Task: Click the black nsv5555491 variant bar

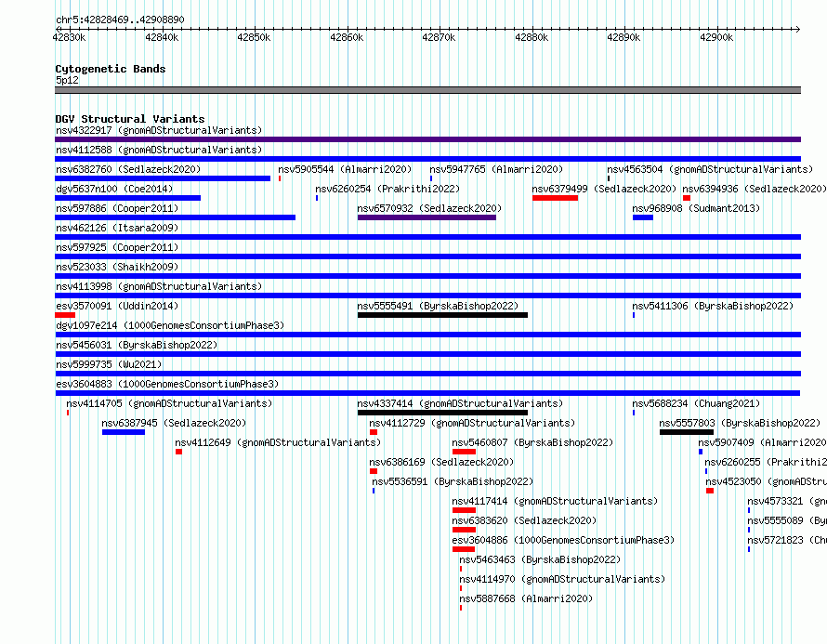Action: [x=442, y=315]
